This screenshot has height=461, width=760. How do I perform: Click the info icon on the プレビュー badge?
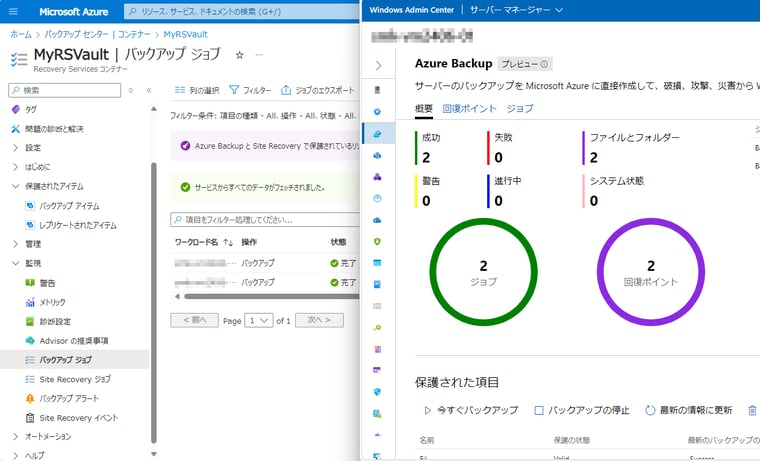point(544,64)
